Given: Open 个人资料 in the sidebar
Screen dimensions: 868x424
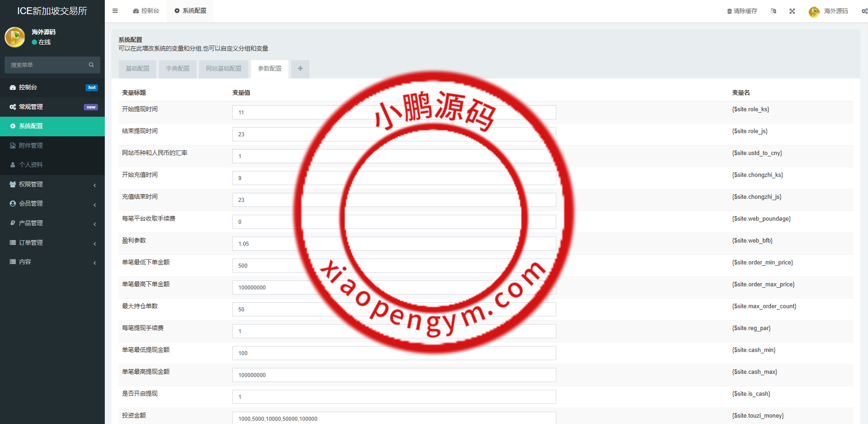Looking at the screenshot, I should coord(31,165).
